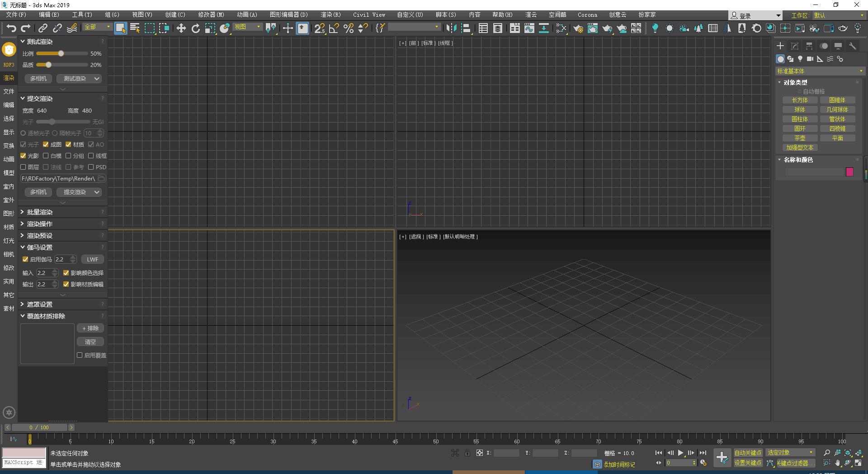Toggle the 影响颜色选择 checkbox
Image resolution: width=868 pixels, height=474 pixels.
tap(66, 273)
